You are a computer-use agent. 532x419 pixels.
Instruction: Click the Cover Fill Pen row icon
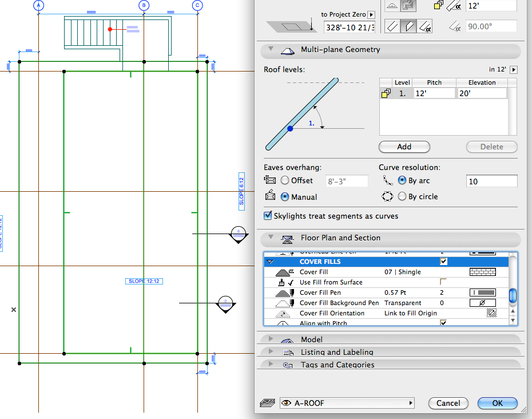[284, 292]
